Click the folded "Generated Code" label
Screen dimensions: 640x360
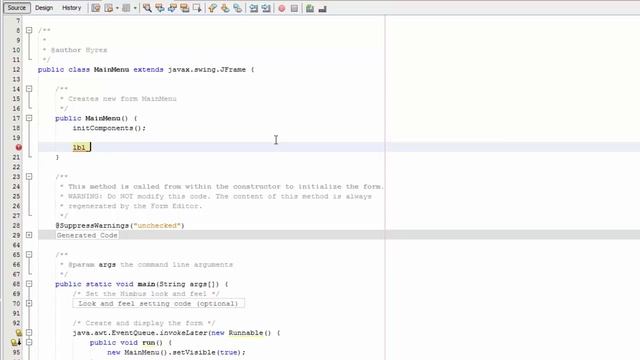(x=87, y=235)
